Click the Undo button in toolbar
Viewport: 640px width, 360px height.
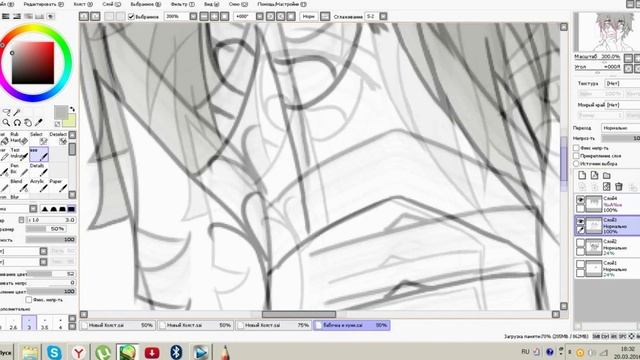84,16
